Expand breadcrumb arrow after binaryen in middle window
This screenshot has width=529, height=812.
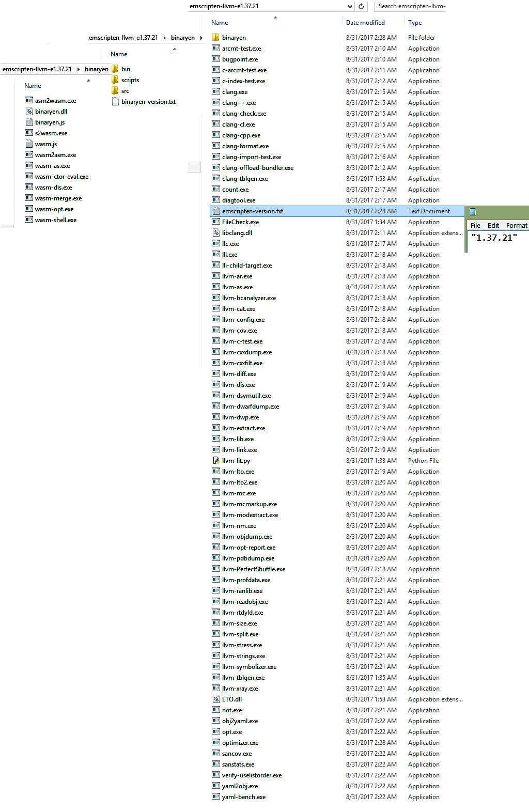201,38
